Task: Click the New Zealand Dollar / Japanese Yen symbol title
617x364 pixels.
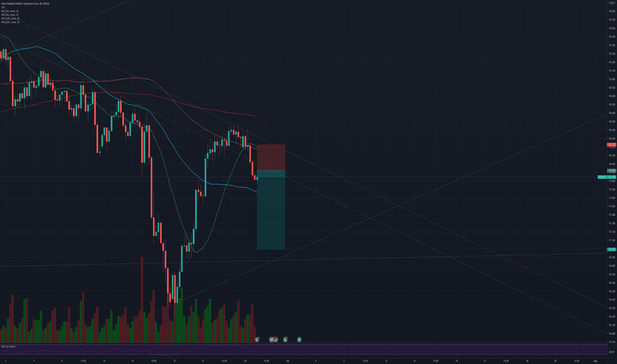Action: 25,3
